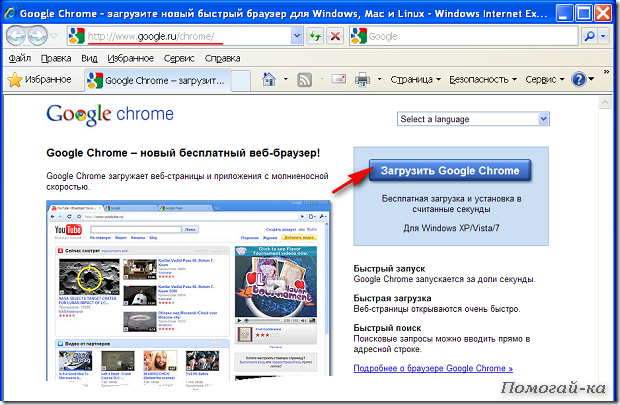
Task: Click the IE Back navigation button
Action: (x=16, y=36)
